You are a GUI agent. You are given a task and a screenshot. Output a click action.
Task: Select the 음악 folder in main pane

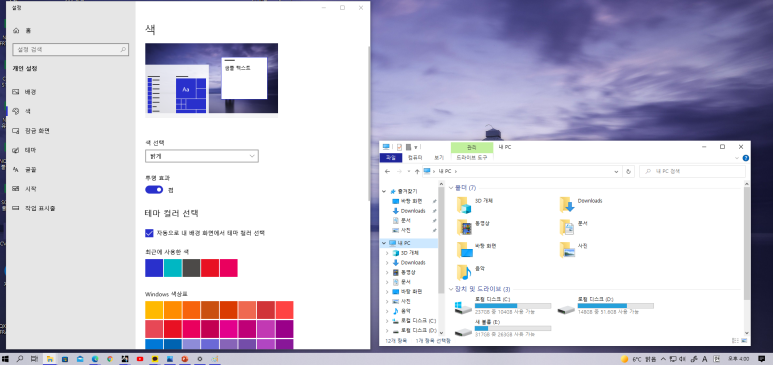pyautogui.click(x=471, y=271)
